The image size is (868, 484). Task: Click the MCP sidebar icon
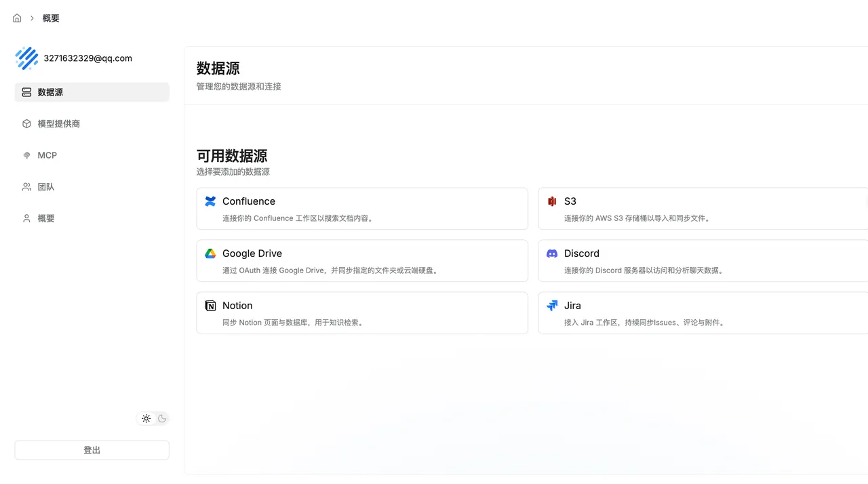(x=27, y=155)
